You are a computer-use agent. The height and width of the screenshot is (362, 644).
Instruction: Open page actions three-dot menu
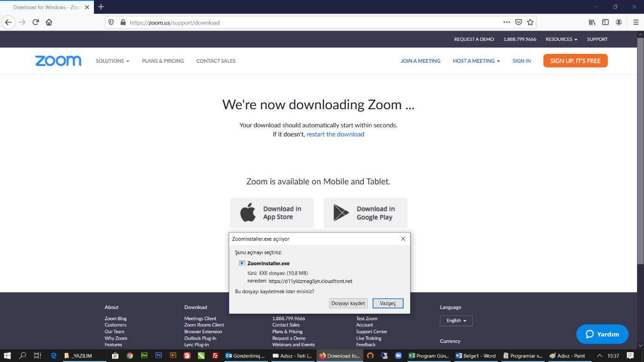click(x=507, y=22)
